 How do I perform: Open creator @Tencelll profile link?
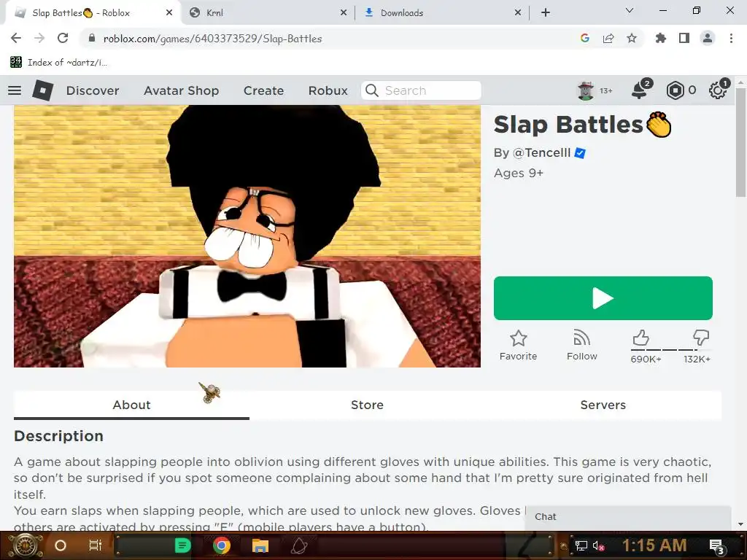[x=541, y=152]
